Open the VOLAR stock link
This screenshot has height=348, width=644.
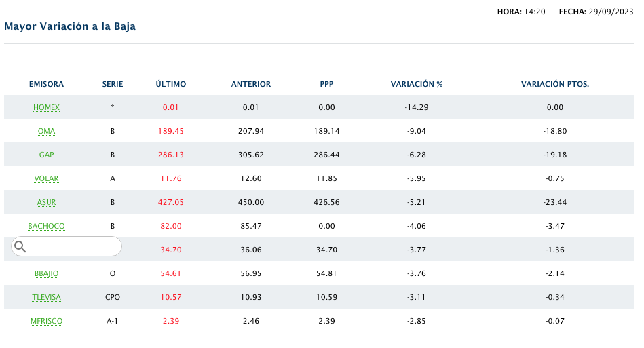[x=46, y=178]
